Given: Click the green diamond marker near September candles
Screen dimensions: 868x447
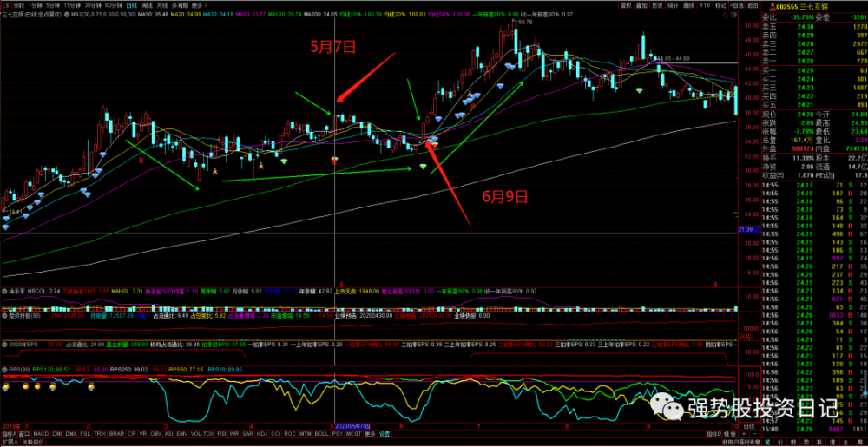Looking at the screenshot, I should pos(640,90).
